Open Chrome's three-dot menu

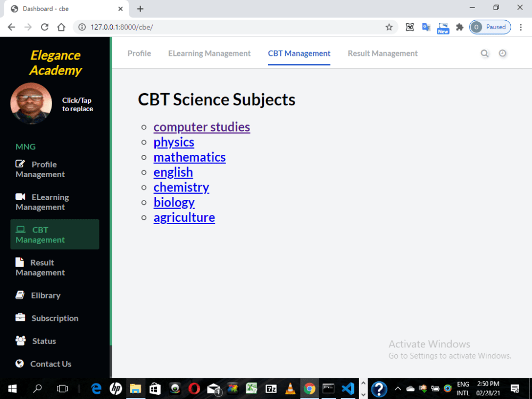pos(521,27)
